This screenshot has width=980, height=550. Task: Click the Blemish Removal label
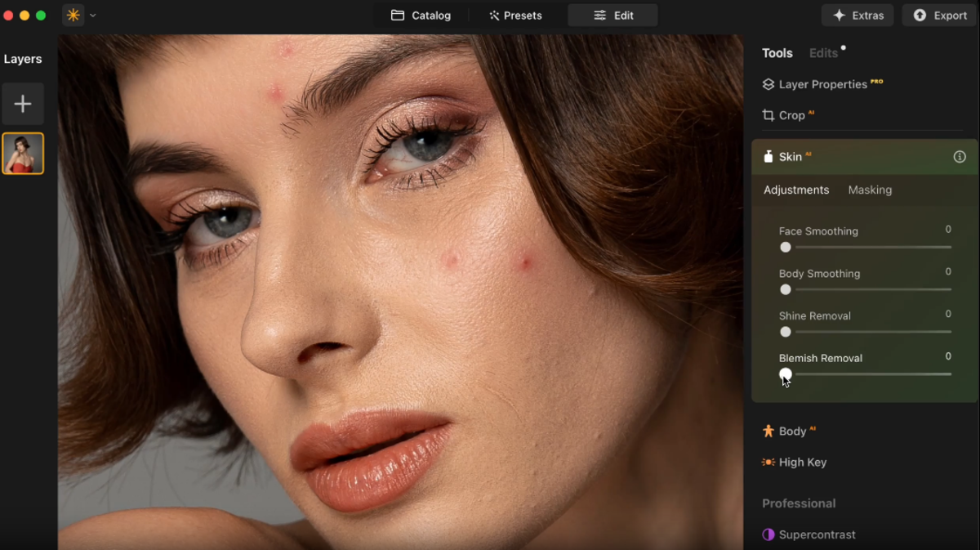(821, 358)
